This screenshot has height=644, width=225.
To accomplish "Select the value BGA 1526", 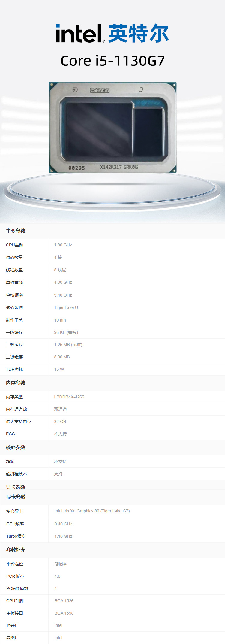I will pyautogui.click(x=64, y=601).
